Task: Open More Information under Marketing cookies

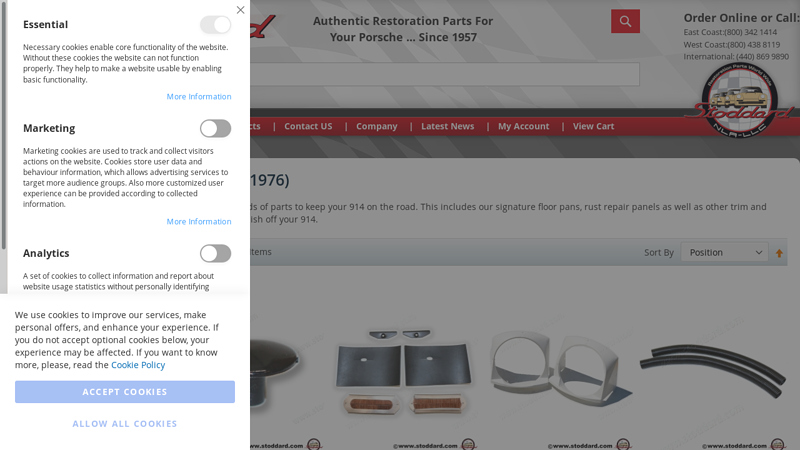Action: 199,221
